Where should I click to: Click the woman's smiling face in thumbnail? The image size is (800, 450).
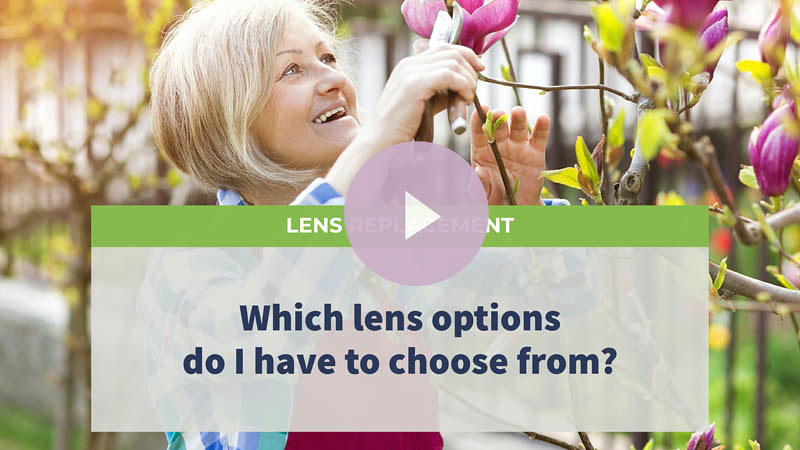(311, 97)
